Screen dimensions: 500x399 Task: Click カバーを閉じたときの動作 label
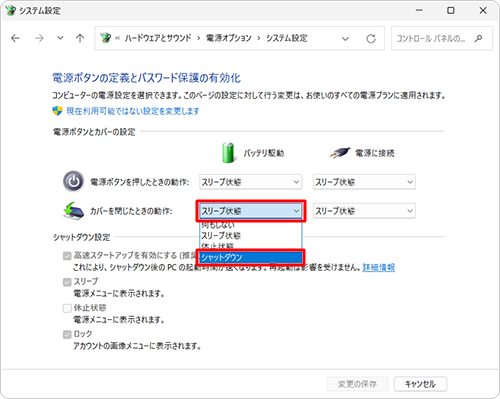(x=131, y=211)
